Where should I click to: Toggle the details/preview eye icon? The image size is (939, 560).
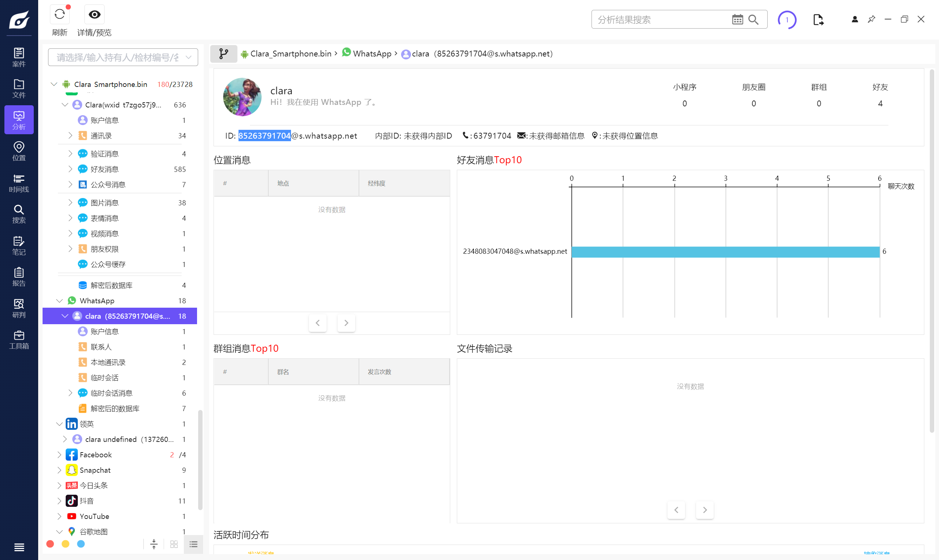tap(94, 15)
